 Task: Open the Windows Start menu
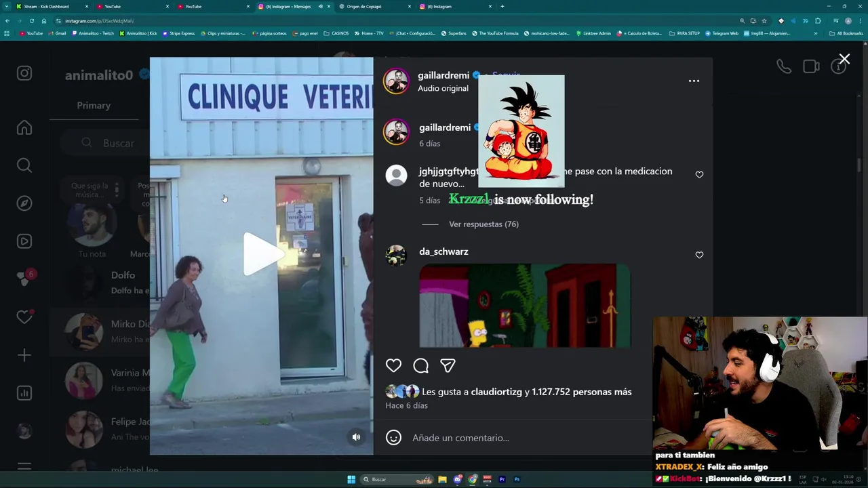pos(351,479)
